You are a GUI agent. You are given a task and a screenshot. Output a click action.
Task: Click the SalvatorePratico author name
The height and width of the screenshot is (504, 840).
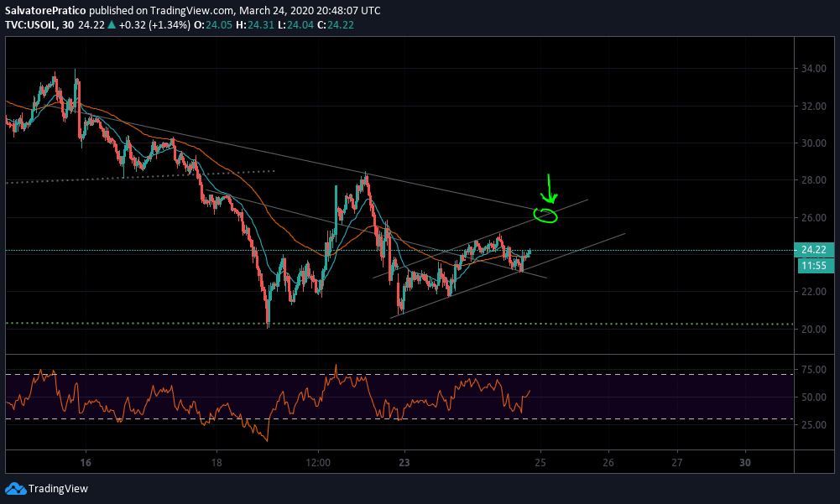click(45, 10)
